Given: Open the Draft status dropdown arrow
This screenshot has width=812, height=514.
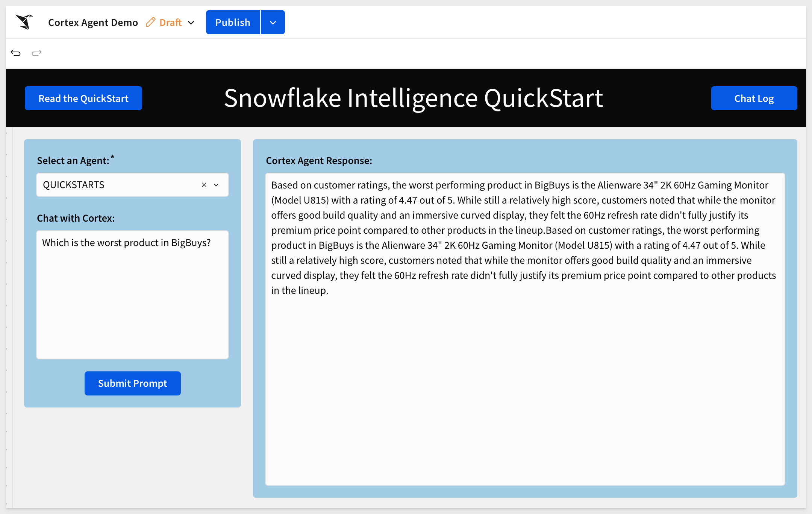Looking at the screenshot, I should (x=191, y=23).
